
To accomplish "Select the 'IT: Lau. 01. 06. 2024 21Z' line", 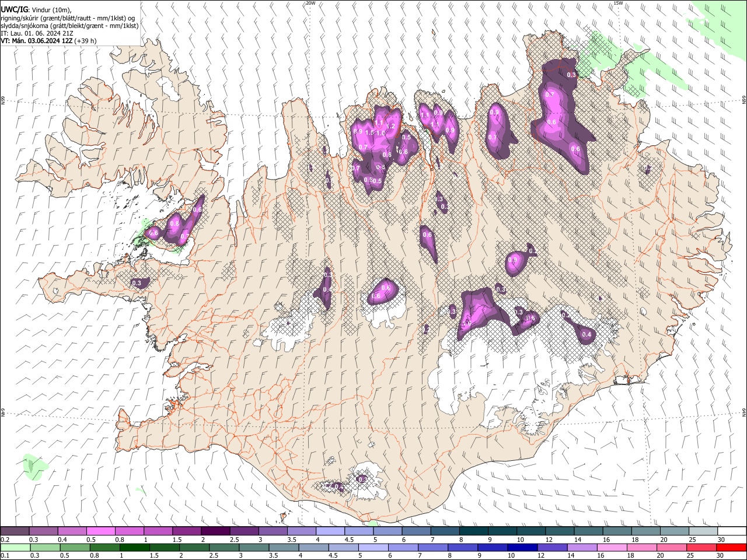I will click(37, 33).
